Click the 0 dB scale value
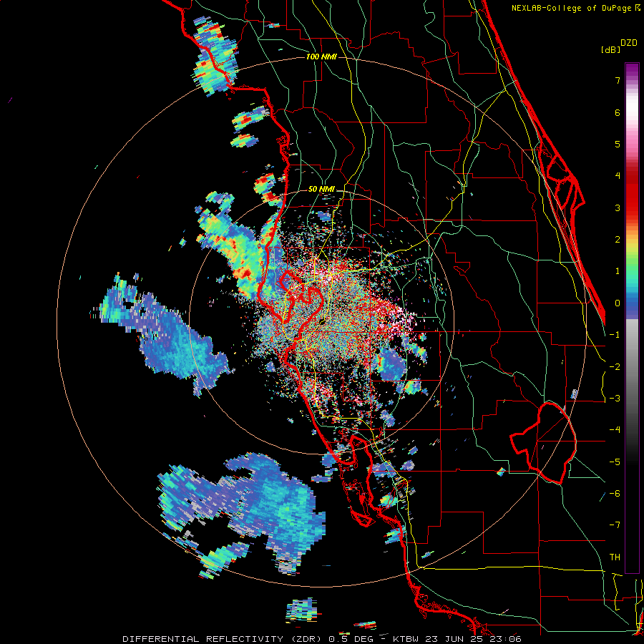The height and width of the screenshot is (644, 644). 618,303
